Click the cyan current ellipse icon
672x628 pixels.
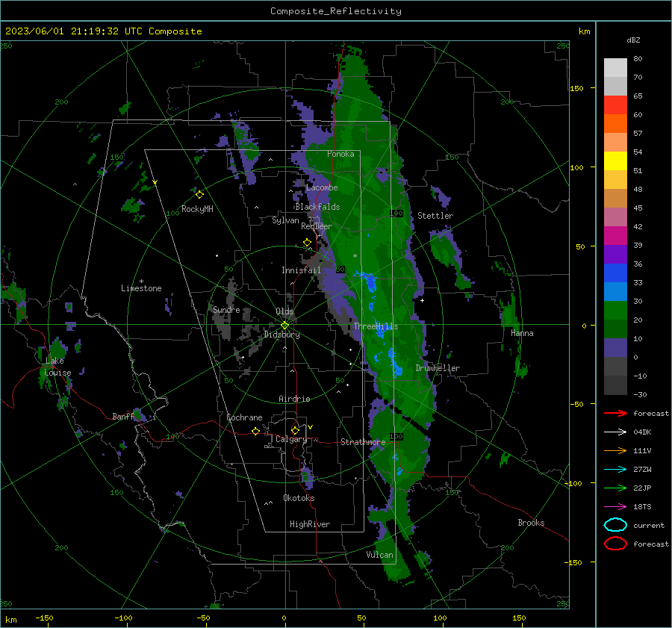(x=615, y=525)
